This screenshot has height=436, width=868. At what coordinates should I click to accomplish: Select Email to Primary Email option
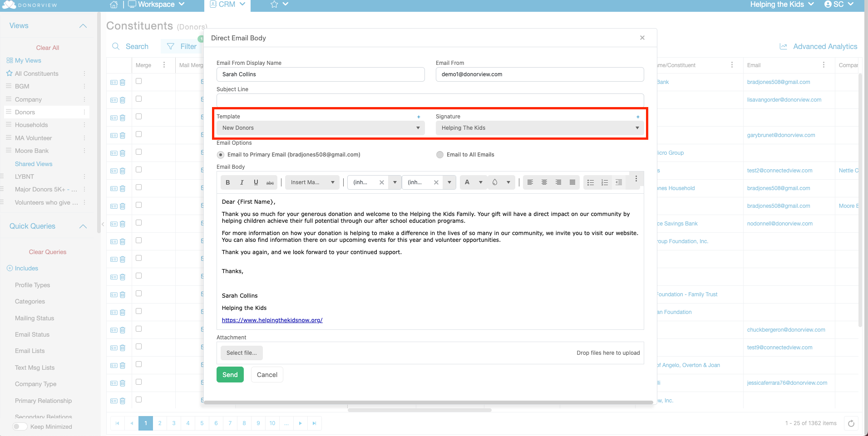[221, 155]
